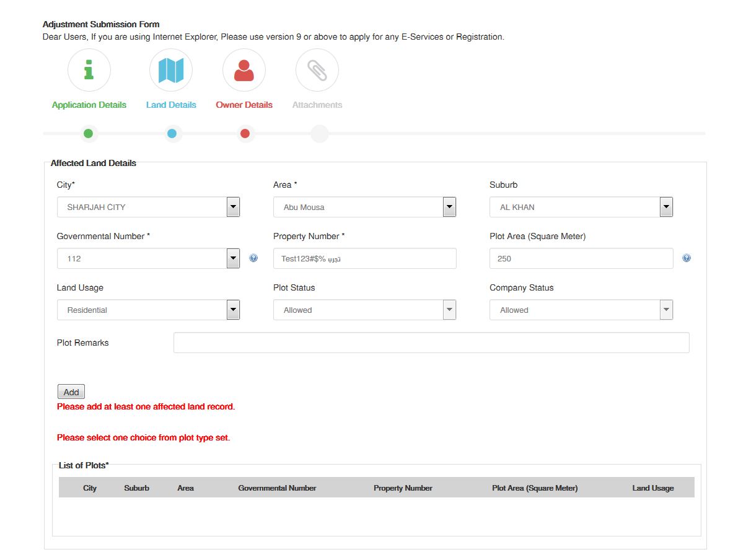Open the City dropdown showing SHARJAH CITY
The height and width of the screenshot is (560, 746).
pos(148,207)
